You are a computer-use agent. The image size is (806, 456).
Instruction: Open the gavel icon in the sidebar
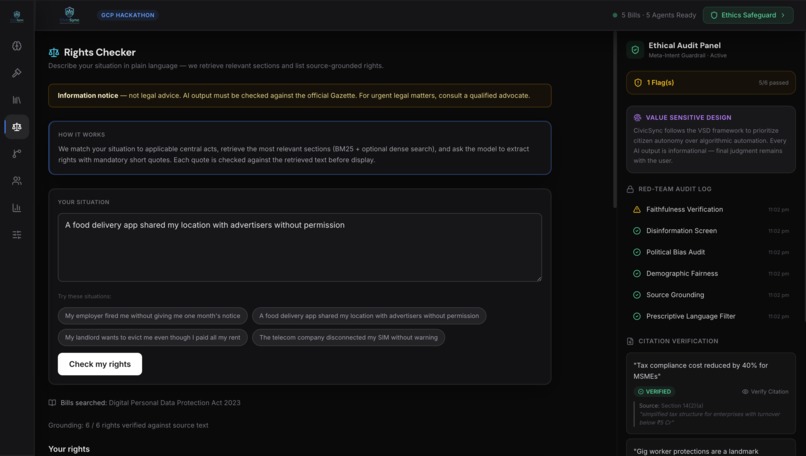17,73
